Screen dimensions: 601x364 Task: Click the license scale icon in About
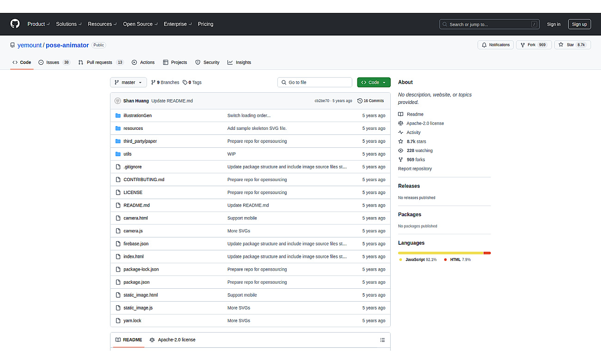(401, 123)
